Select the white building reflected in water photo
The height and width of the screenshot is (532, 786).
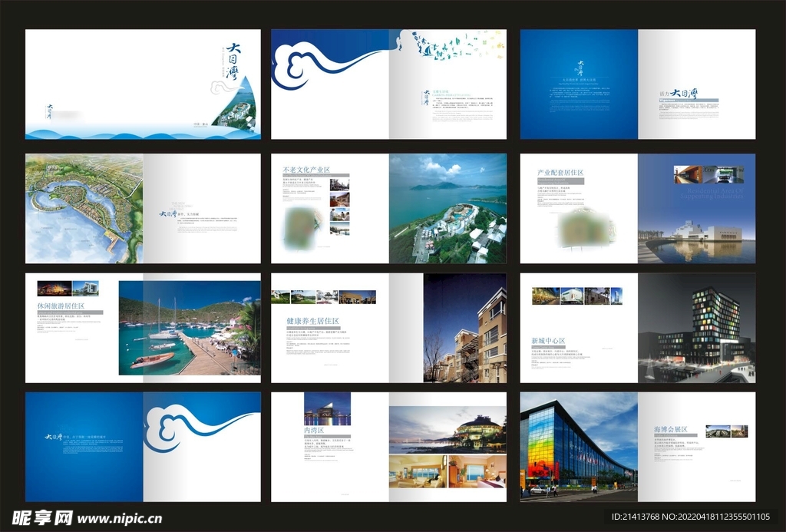(696, 234)
